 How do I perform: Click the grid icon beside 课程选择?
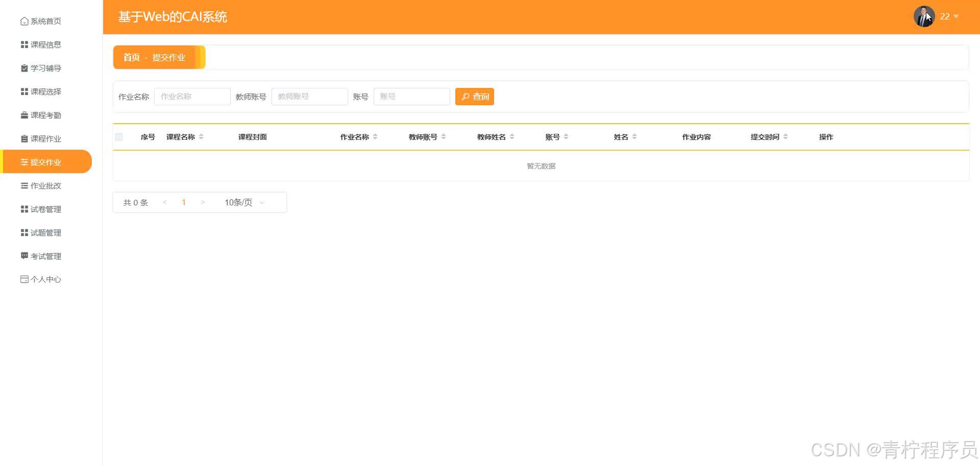click(24, 91)
